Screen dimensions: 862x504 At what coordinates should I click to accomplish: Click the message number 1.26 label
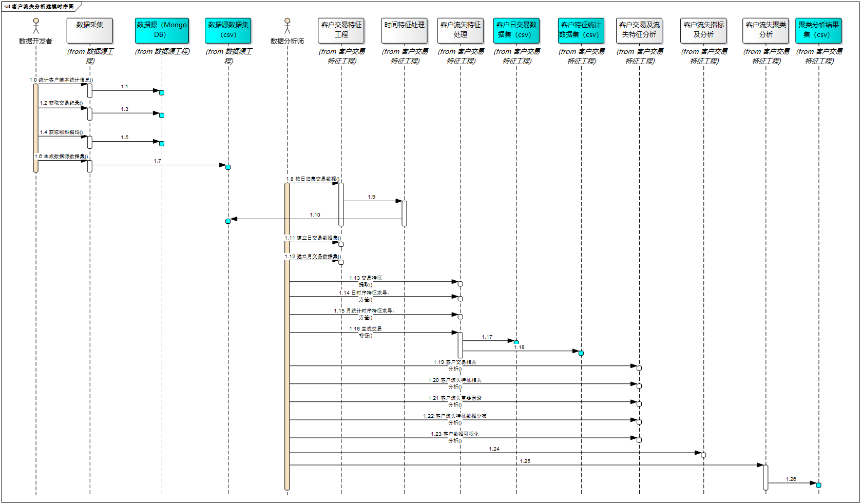(x=791, y=479)
